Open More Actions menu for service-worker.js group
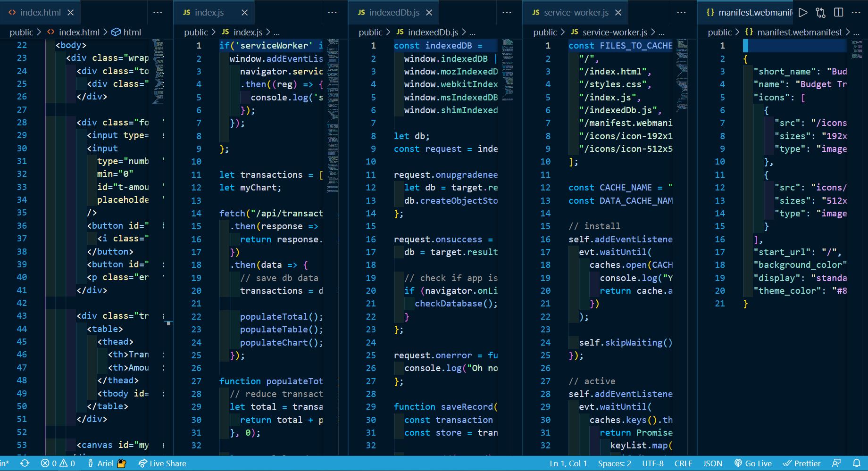 [681, 13]
